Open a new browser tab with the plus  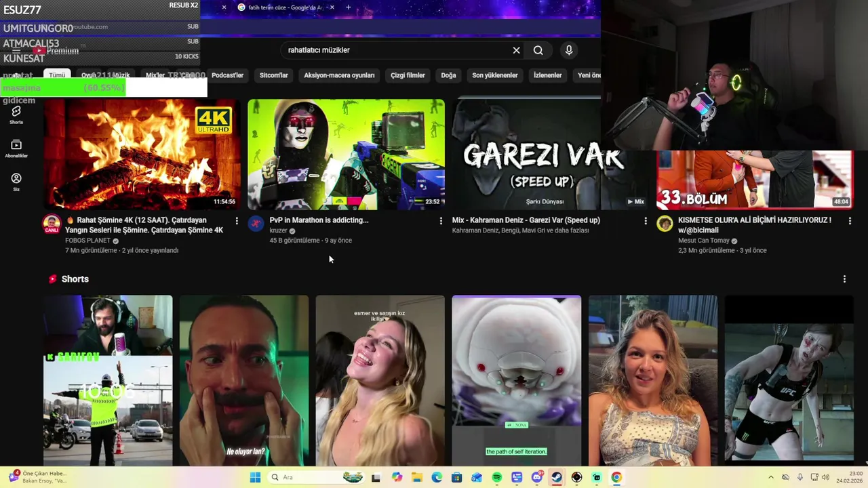(x=348, y=7)
